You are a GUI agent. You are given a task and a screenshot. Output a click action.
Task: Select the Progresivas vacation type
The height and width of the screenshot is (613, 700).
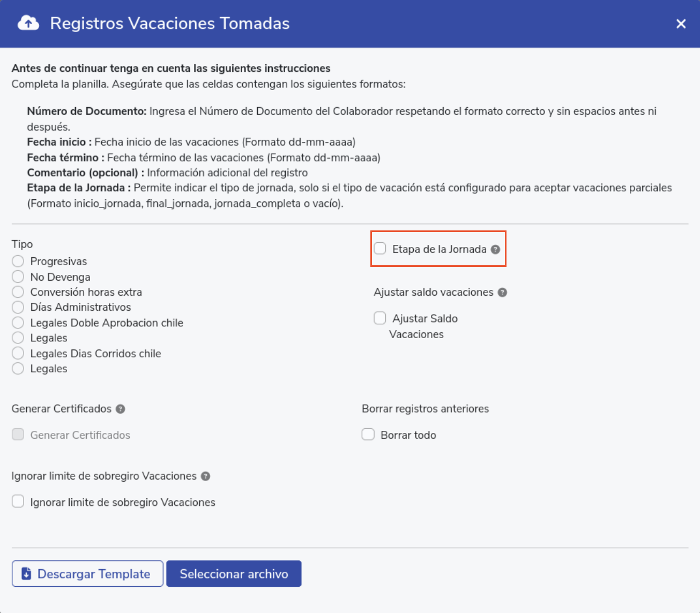pyautogui.click(x=18, y=261)
